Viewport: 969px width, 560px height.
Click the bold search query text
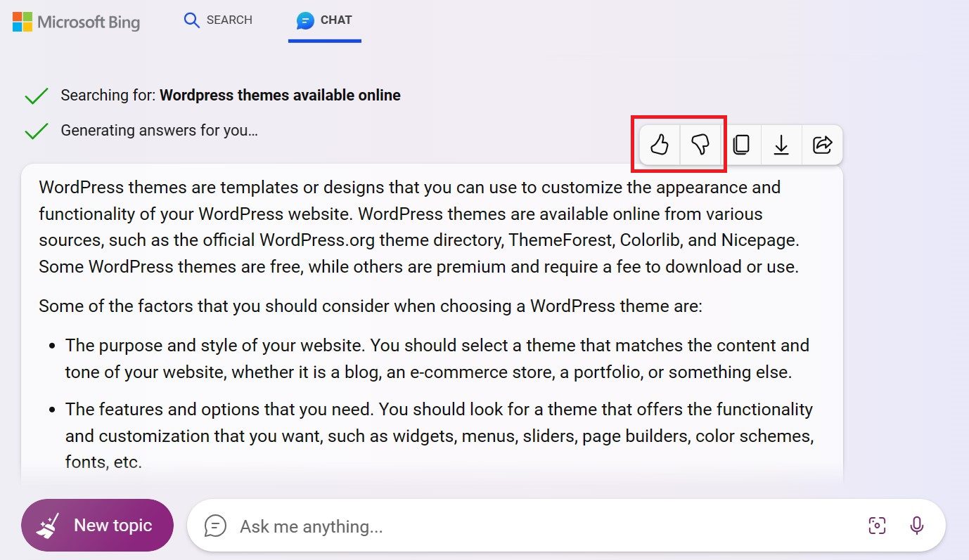click(279, 95)
